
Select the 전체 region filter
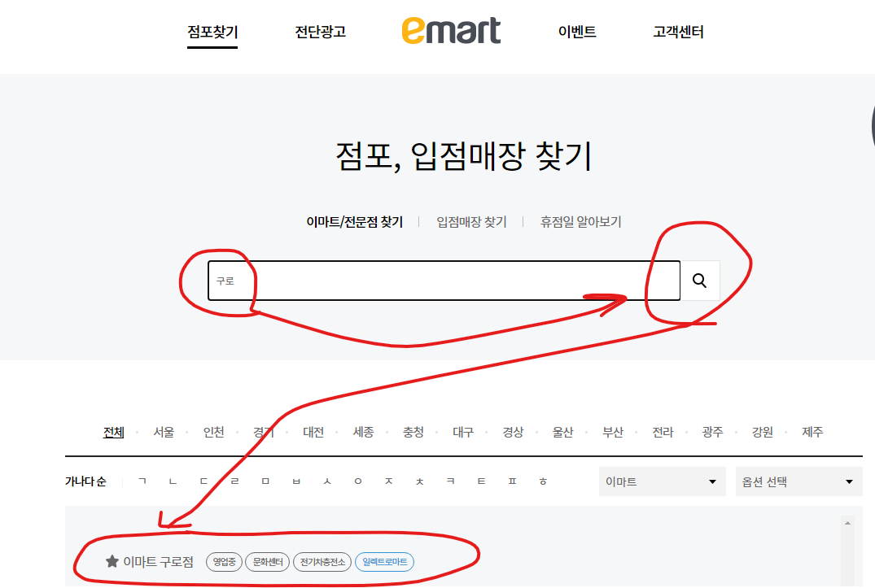point(113,432)
